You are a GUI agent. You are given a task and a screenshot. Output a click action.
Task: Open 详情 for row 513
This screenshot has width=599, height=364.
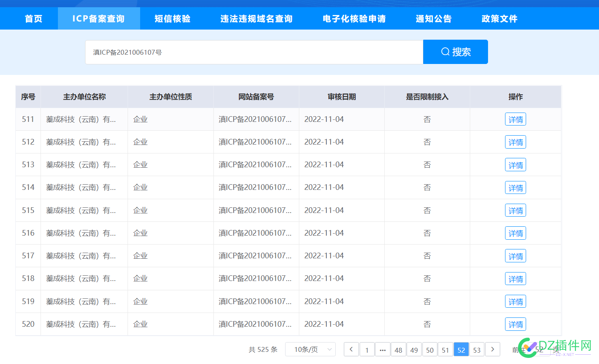pyautogui.click(x=516, y=165)
